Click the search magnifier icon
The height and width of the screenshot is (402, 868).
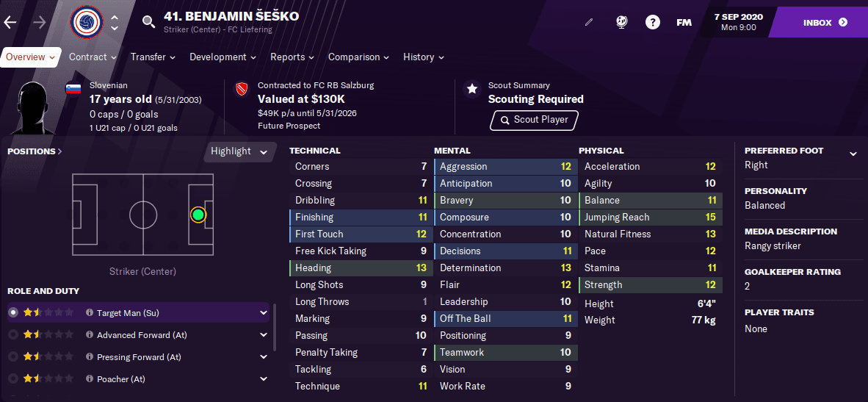tap(149, 22)
